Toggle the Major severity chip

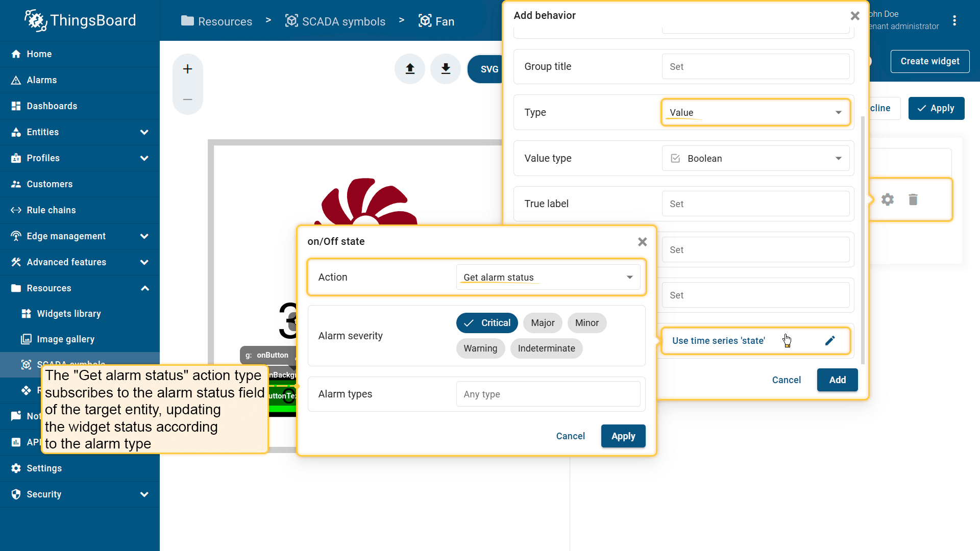542,323
